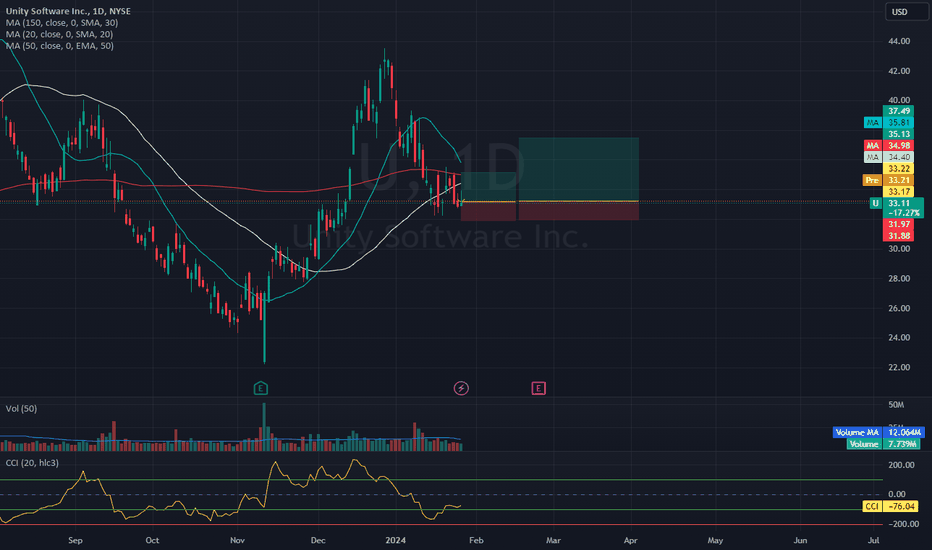
Task: Click the May date axis label
Action: 715,540
